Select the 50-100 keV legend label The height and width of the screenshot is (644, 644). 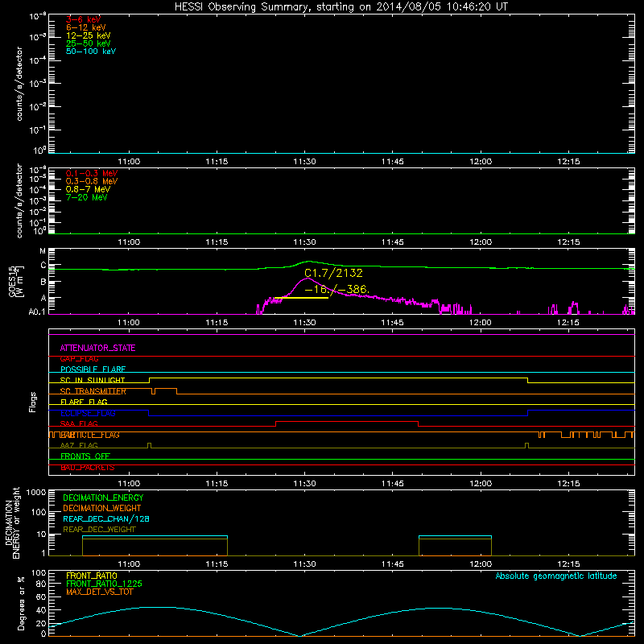pos(90,52)
